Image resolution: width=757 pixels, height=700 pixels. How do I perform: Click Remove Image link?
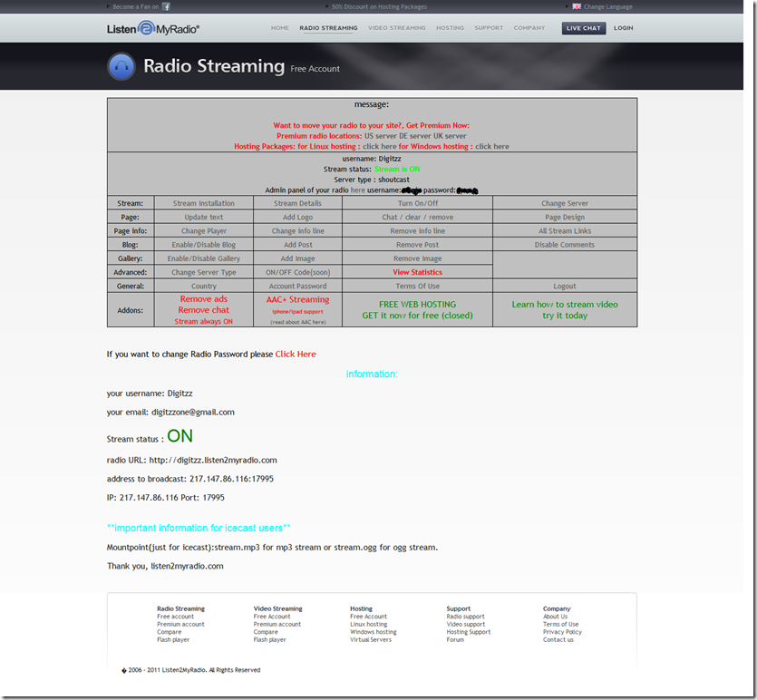coord(418,258)
